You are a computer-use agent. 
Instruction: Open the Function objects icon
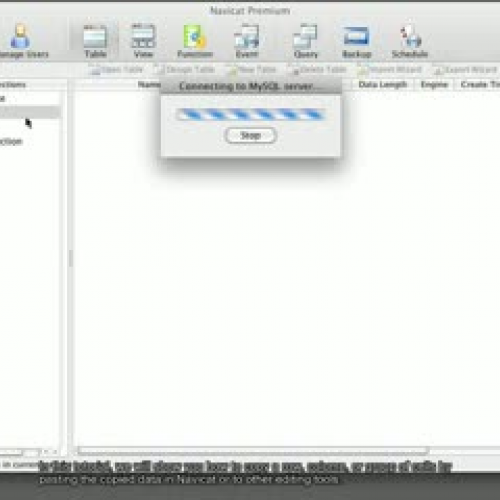tap(195, 42)
